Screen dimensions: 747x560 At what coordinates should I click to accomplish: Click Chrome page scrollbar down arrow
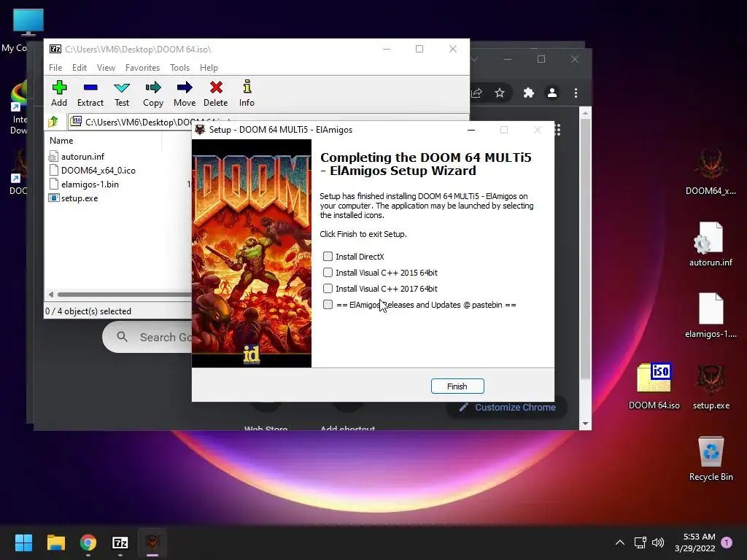pyautogui.click(x=586, y=424)
